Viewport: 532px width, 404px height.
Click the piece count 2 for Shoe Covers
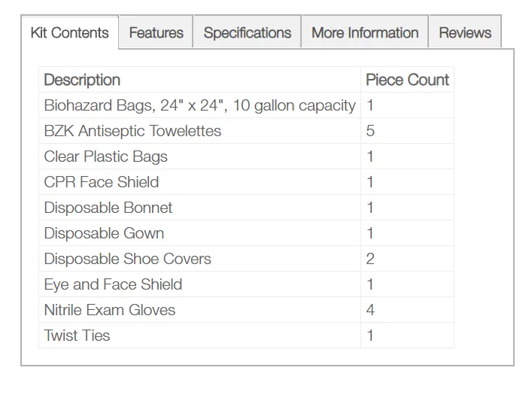click(370, 259)
